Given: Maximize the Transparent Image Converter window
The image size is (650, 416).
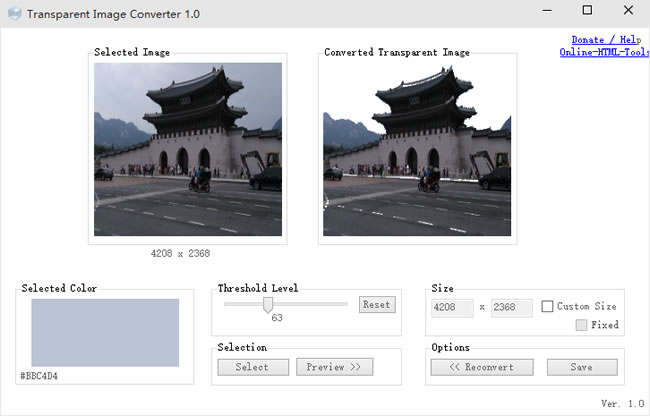Looking at the screenshot, I should 587,11.
